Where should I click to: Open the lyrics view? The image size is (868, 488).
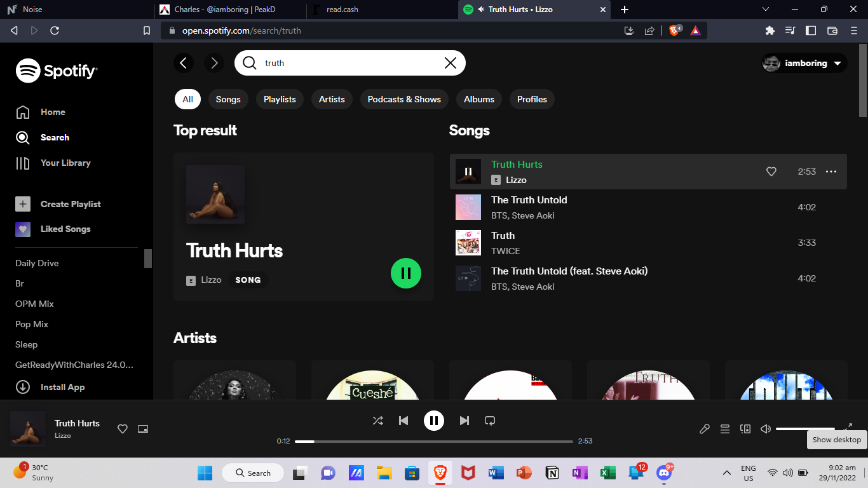point(705,429)
